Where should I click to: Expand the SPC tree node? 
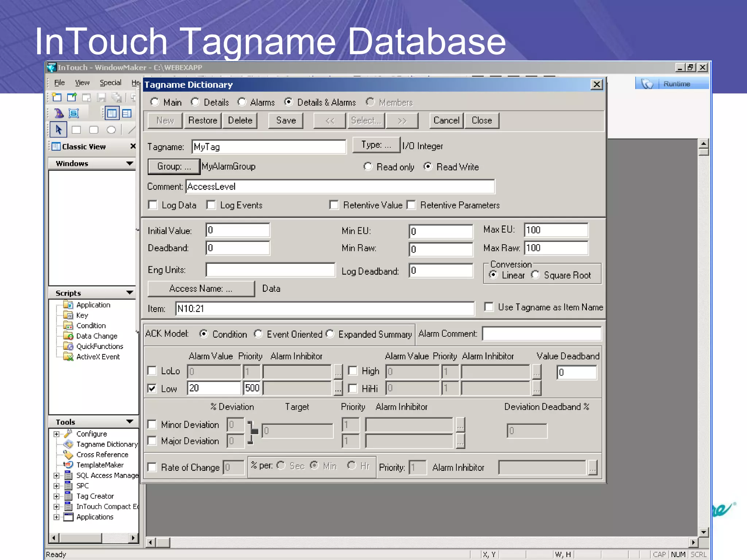coord(57,486)
